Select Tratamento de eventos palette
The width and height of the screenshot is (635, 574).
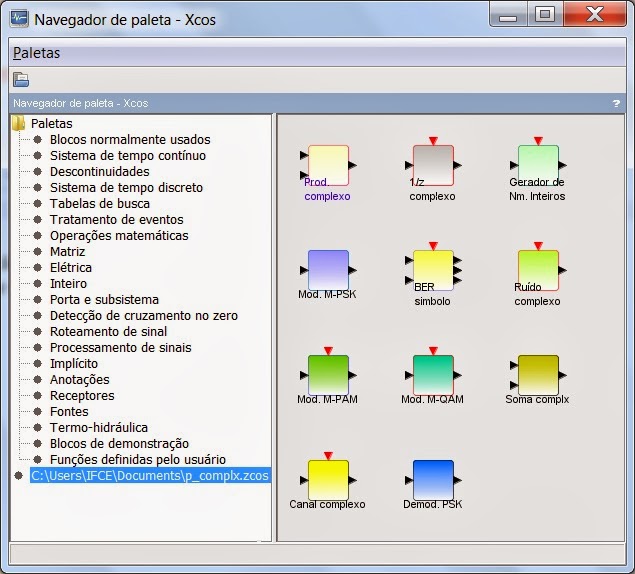coord(117,220)
